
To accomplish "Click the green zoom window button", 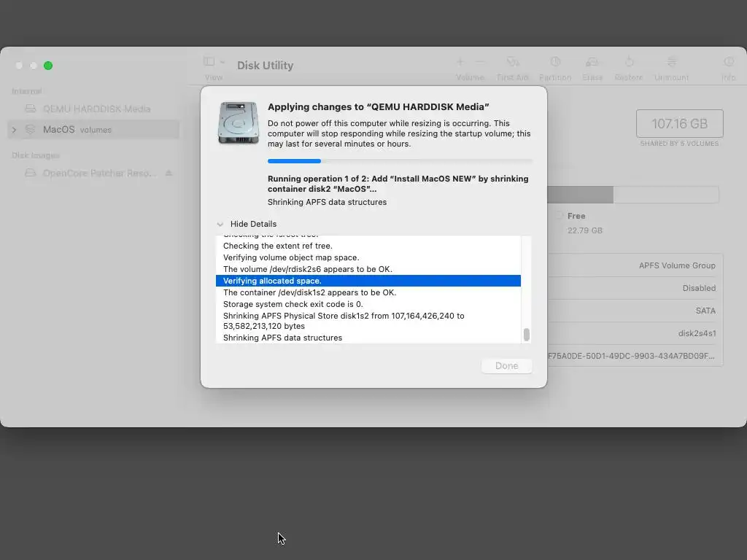I will click(x=48, y=66).
